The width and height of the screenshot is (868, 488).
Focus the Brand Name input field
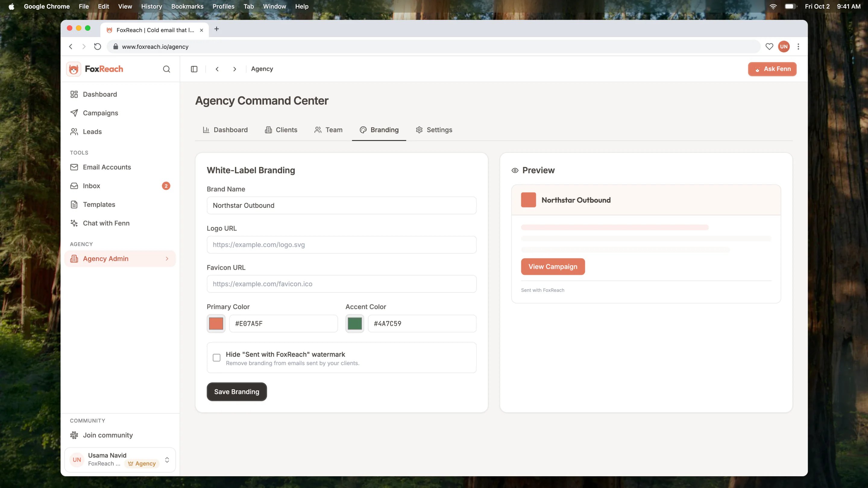(x=341, y=205)
